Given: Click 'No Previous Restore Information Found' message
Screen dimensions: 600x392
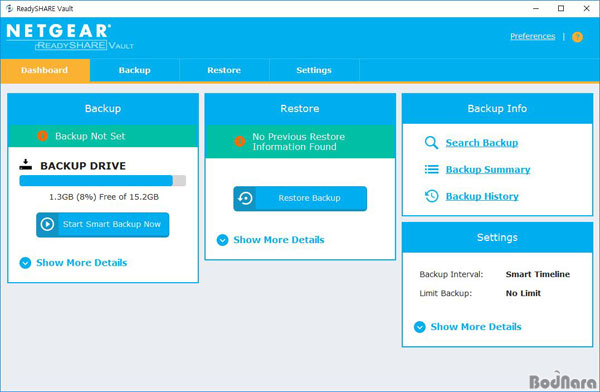Looking at the screenshot, I should coord(298,142).
